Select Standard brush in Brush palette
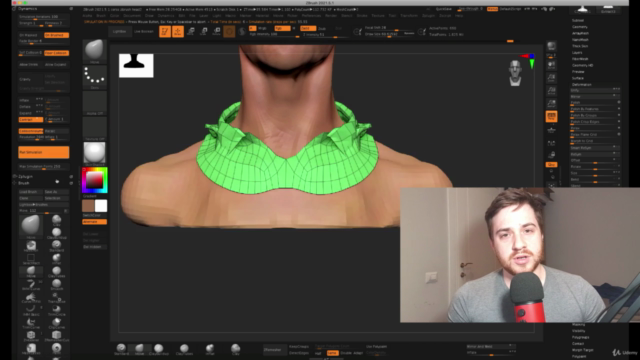This screenshot has width=640, height=360. [x=56, y=246]
